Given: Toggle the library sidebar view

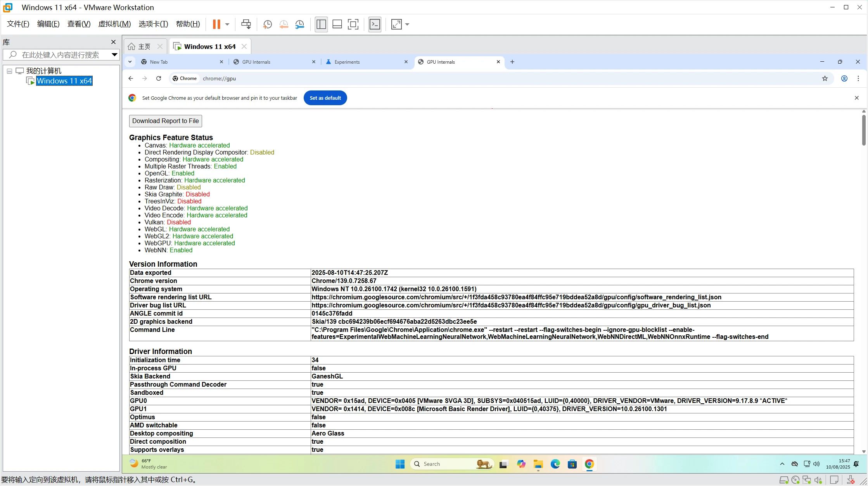Looking at the screenshot, I should coord(321,24).
